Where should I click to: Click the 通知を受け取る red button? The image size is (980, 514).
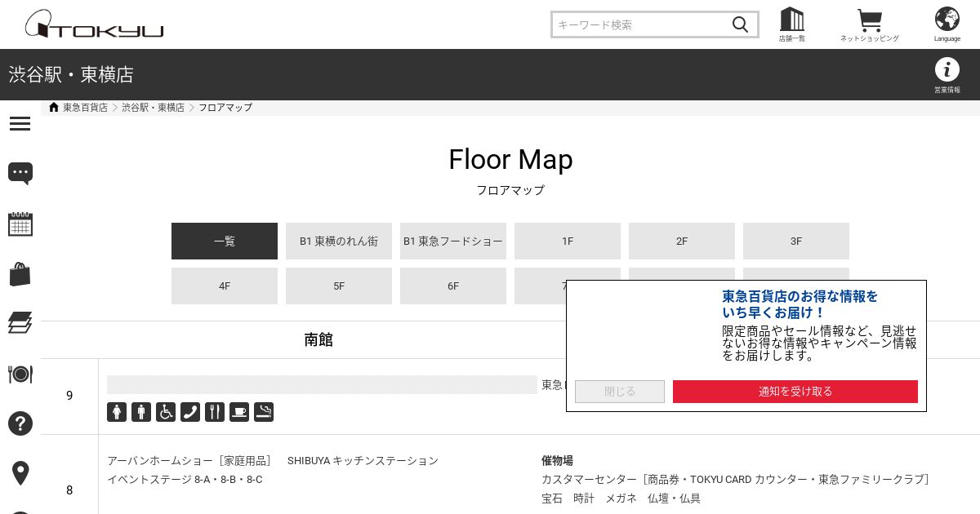[x=795, y=392]
